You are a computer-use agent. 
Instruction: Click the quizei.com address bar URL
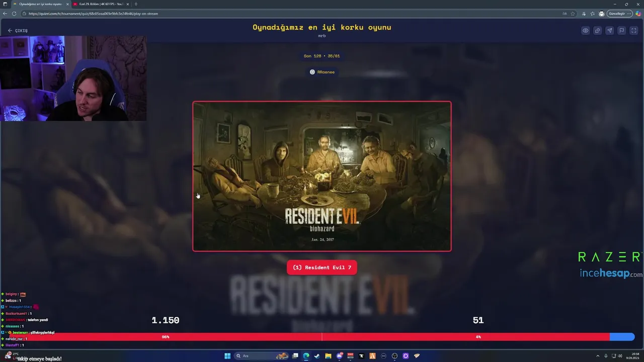[x=93, y=14]
